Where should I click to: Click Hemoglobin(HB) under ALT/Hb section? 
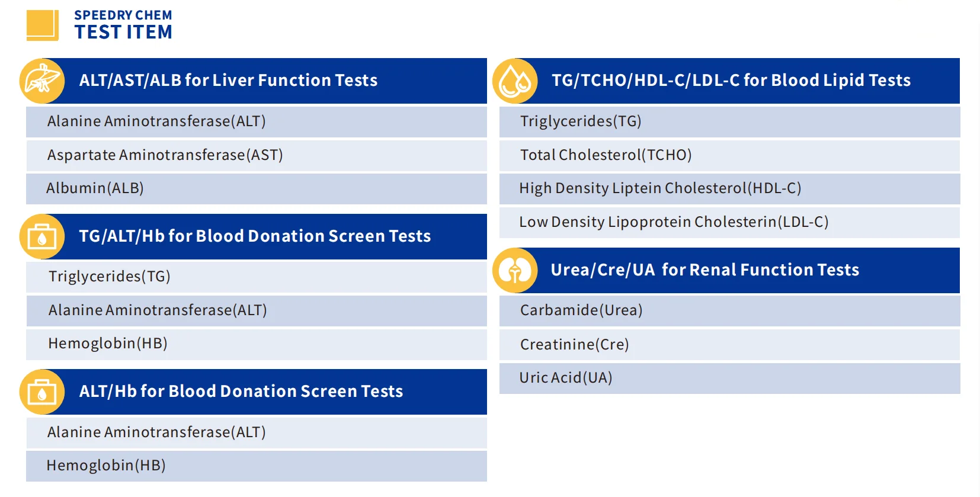click(x=257, y=466)
